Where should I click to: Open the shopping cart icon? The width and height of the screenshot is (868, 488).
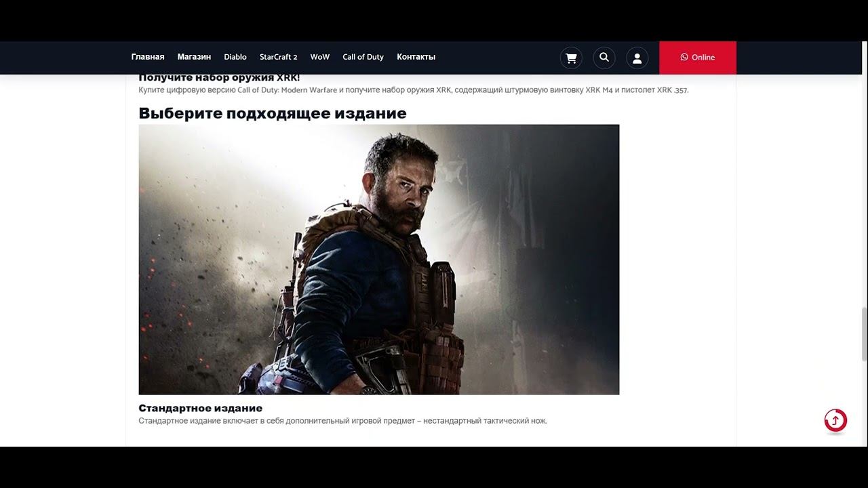coord(571,58)
